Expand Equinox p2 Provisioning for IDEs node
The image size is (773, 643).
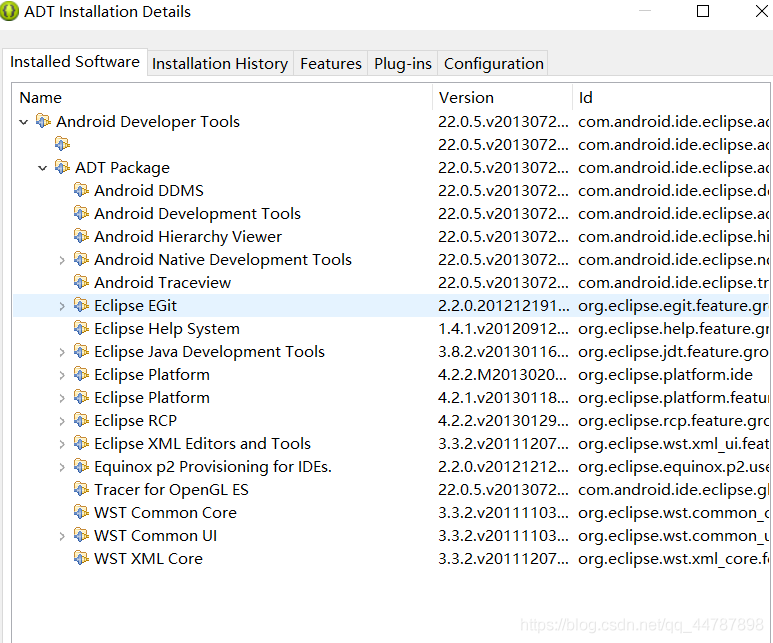point(62,467)
